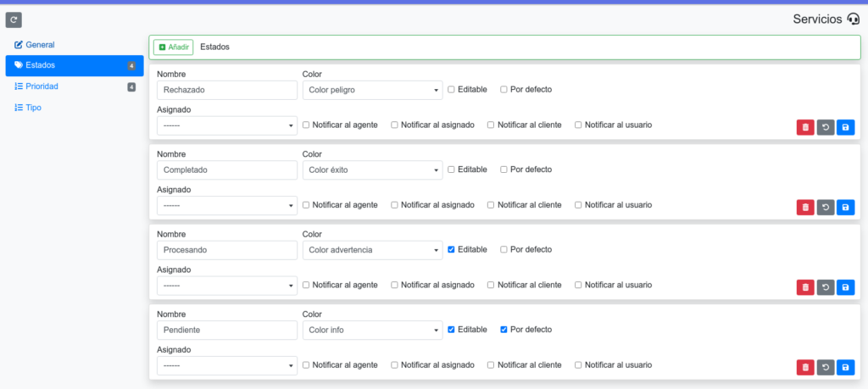This screenshot has width=868, height=389.
Task: Edit the Rechazado name field
Action: tap(227, 90)
